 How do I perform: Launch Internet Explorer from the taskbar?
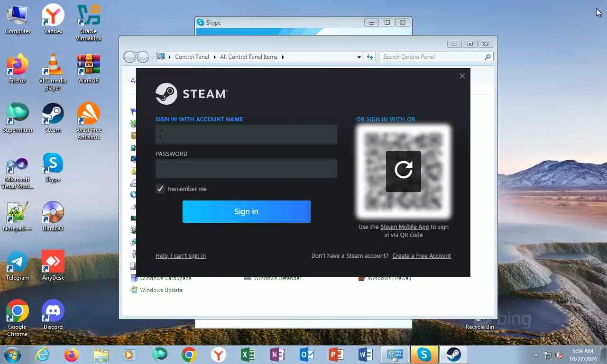(x=42, y=355)
